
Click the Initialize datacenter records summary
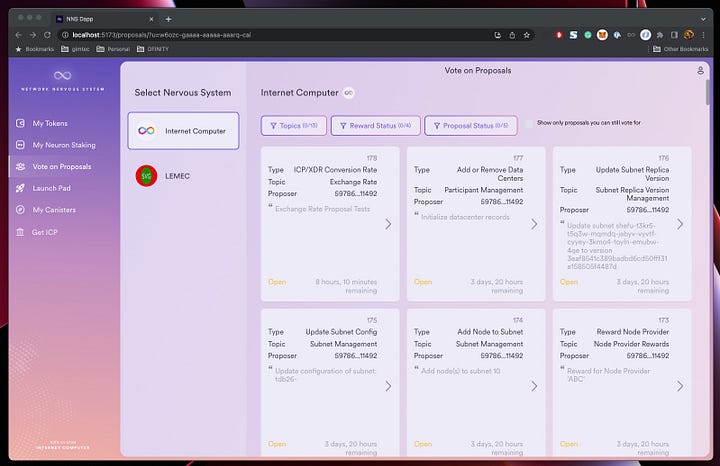[x=465, y=217]
